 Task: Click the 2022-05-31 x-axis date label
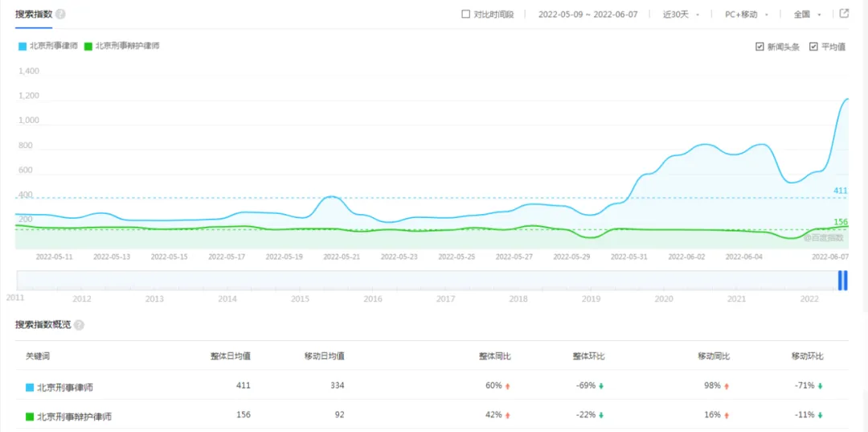coord(628,257)
